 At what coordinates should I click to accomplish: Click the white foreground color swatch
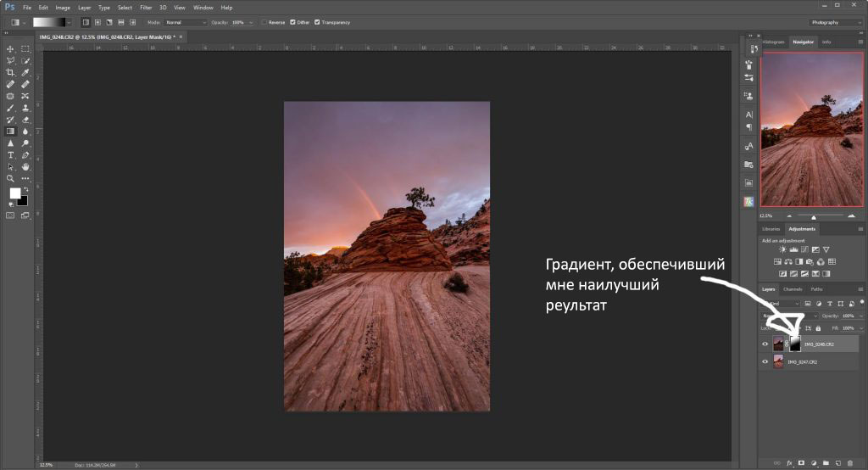(x=14, y=193)
